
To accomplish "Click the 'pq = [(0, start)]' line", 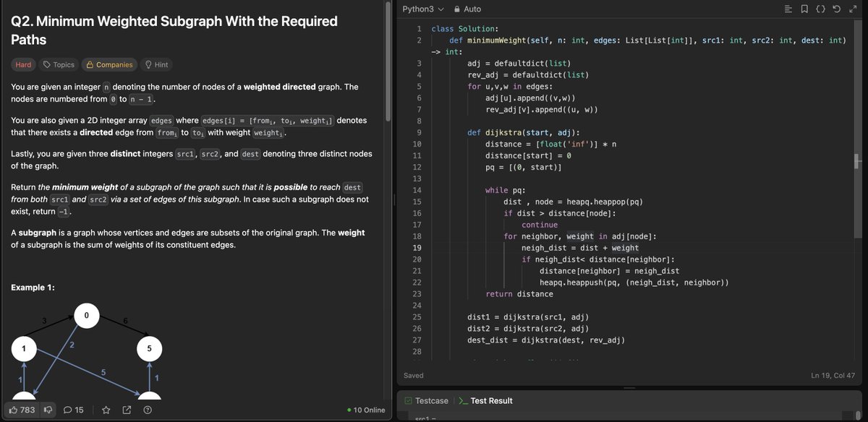I will pyautogui.click(x=524, y=167).
